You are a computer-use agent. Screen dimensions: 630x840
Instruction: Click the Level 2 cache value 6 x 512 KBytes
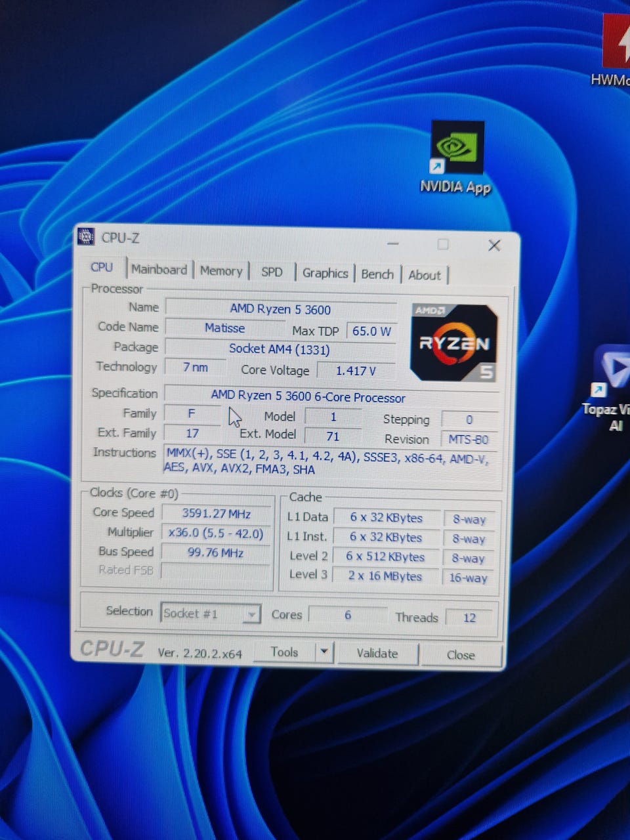tap(386, 557)
